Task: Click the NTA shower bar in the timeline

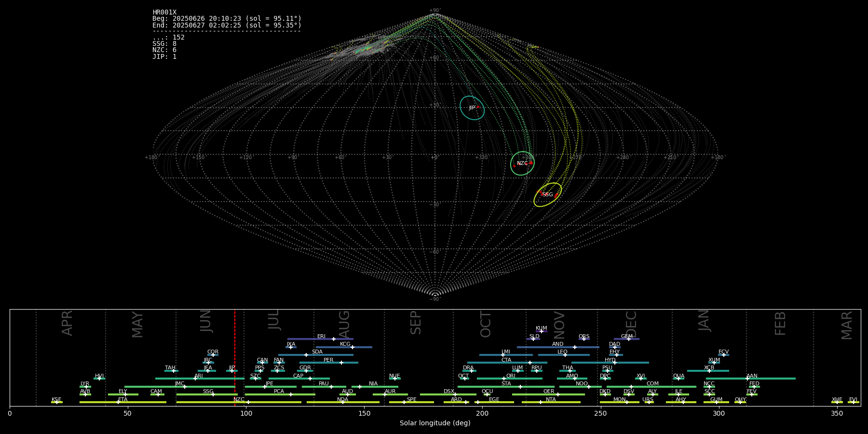Action: coord(551,402)
